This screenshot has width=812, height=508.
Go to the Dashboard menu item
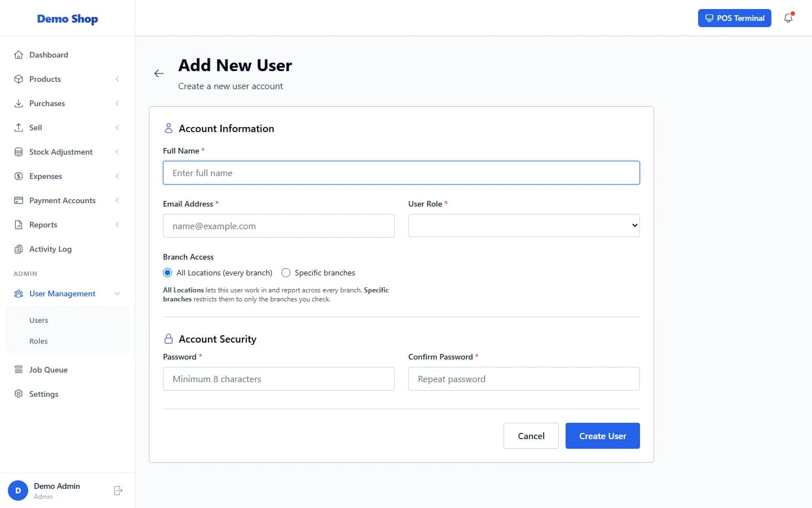tap(68, 55)
